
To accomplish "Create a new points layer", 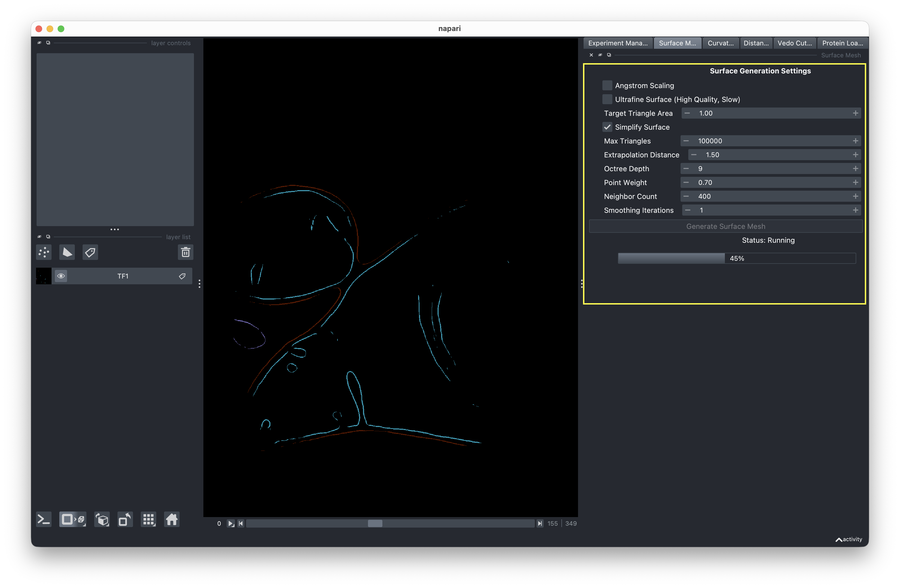I will point(44,252).
